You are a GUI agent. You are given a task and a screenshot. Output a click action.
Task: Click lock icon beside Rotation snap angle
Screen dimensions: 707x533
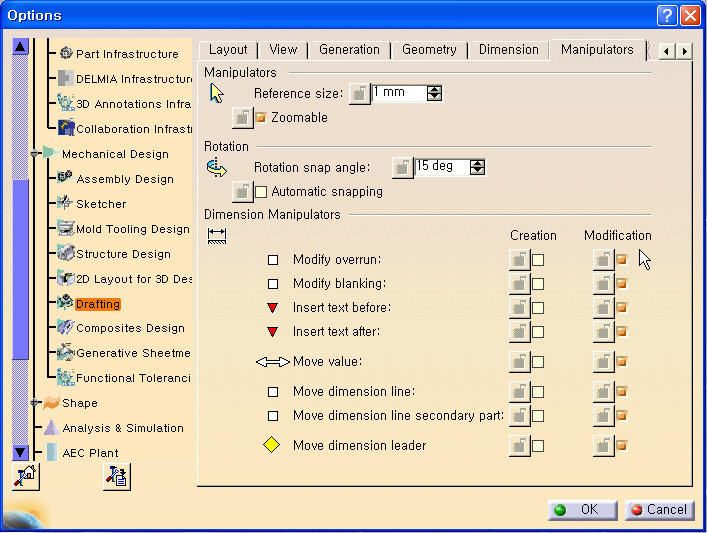click(x=402, y=167)
